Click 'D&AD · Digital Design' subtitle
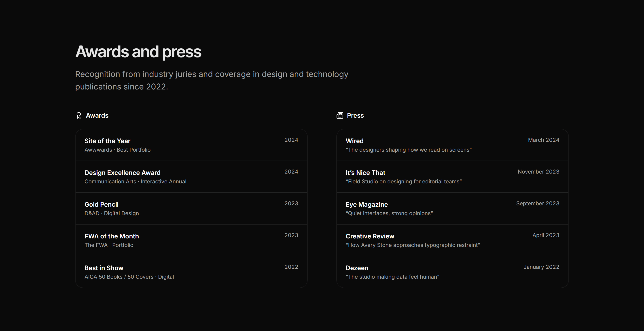Image resolution: width=644 pixels, height=331 pixels. click(x=112, y=213)
